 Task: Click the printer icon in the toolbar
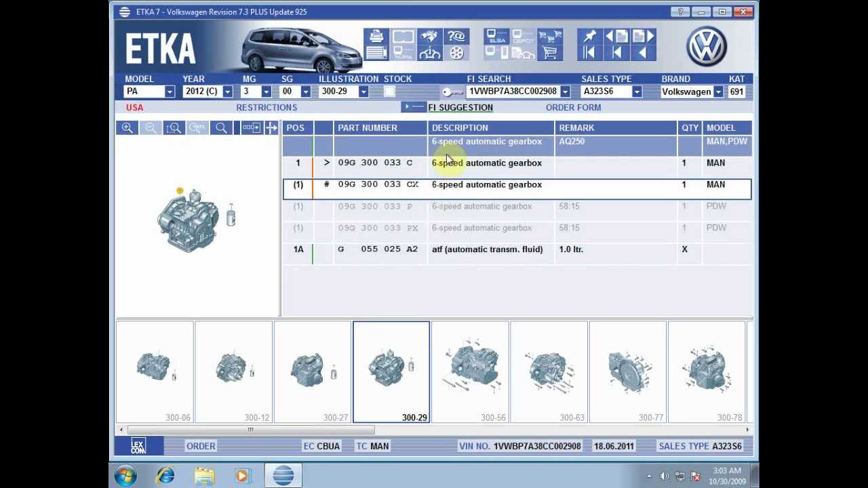coord(376,37)
